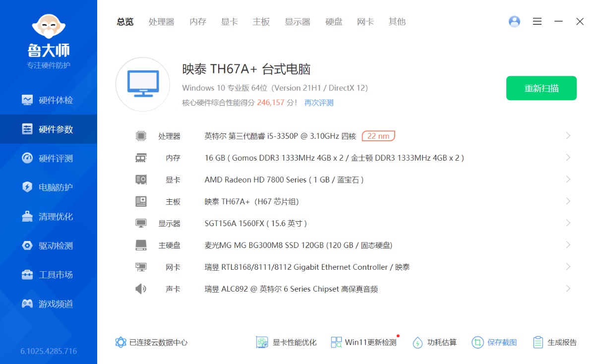Expand the 显卡 row arrow

coord(568,180)
